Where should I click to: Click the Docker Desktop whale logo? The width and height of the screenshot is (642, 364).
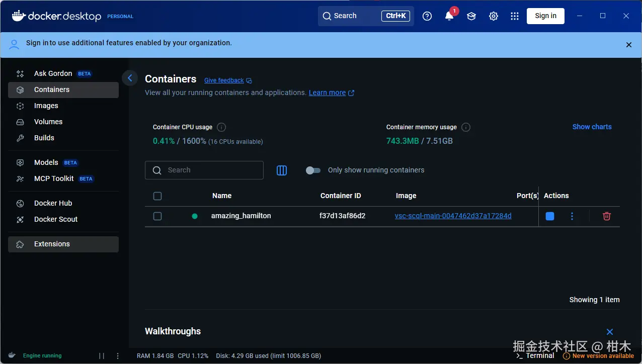[x=56, y=16]
